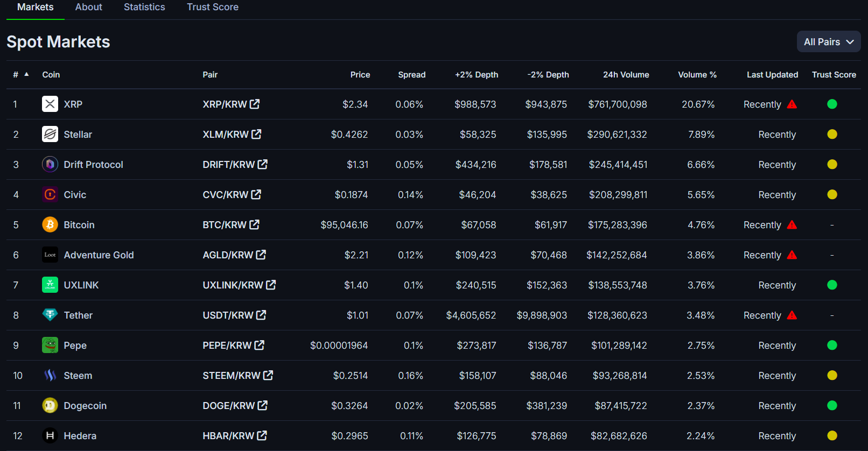Sort by the Pair column header

[x=210, y=75]
